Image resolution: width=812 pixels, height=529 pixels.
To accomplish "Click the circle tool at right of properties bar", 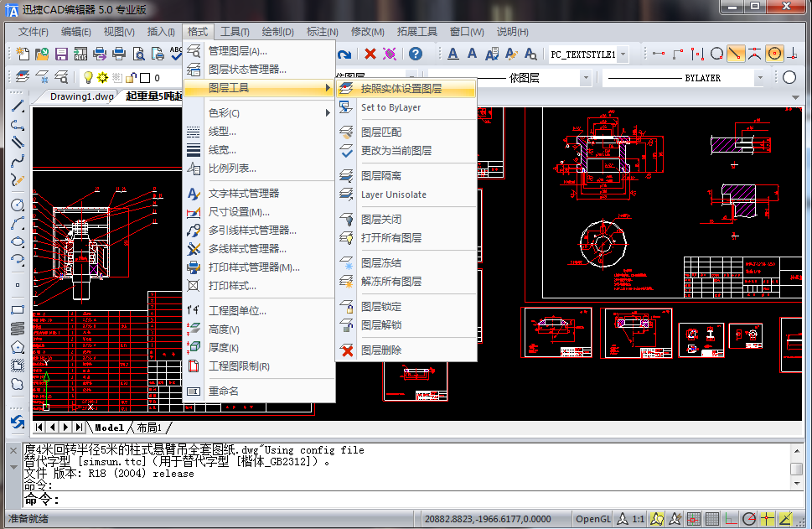I will tap(789, 78).
